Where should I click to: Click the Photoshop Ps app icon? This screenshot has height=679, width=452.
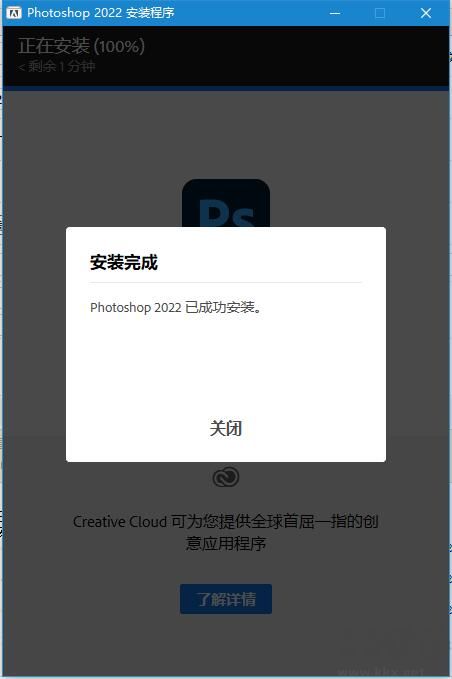click(226, 203)
